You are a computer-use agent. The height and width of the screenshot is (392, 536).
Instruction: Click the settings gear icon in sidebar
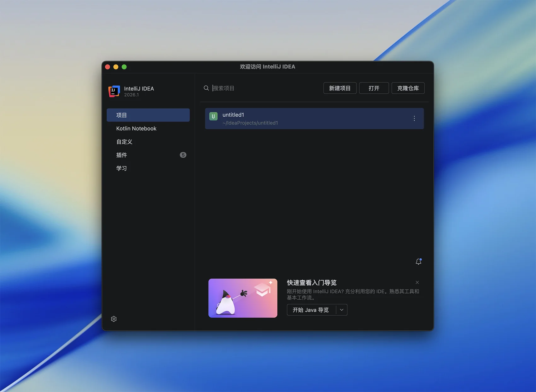tap(114, 319)
